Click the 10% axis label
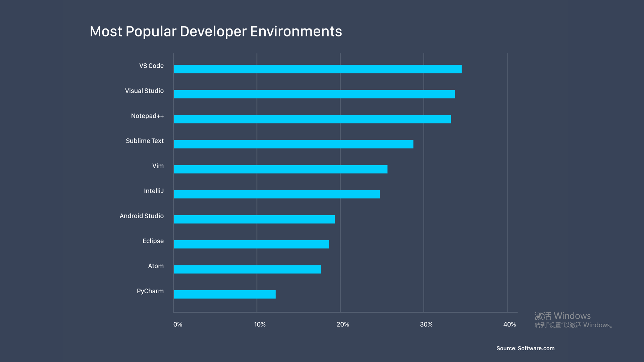The width and height of the screenshot is (644, 362). click(260, 324)
